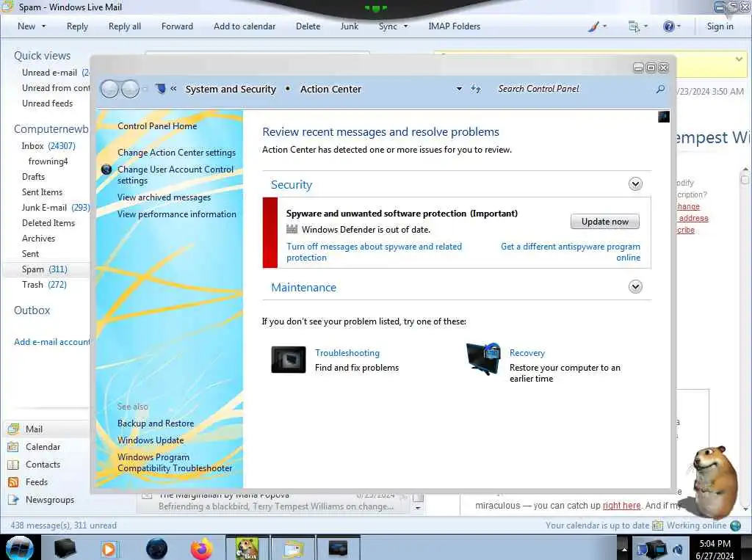Open the address bar history dropdown
Screen dimensions: 752x560
click(459, 89)
